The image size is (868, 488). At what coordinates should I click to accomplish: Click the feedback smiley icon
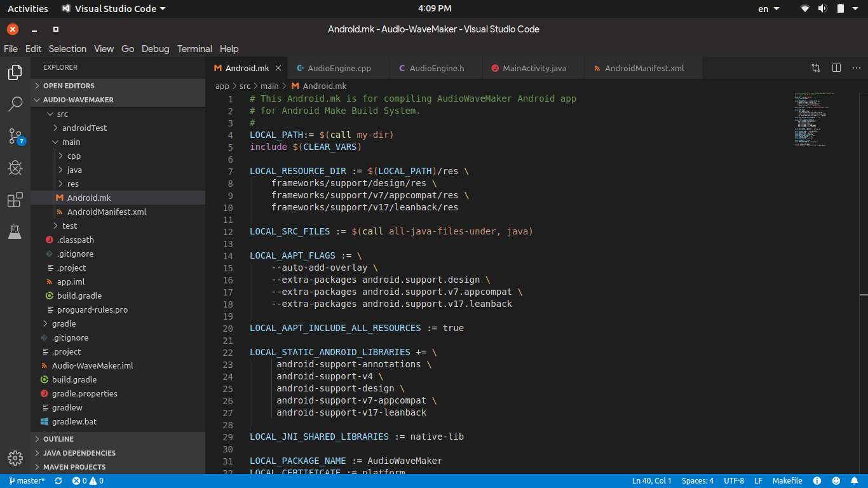point(836,481)
